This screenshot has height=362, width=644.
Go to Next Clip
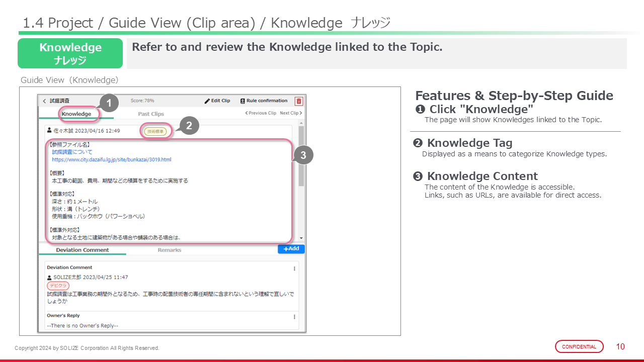pyautogui.click(x=291, y=113)
